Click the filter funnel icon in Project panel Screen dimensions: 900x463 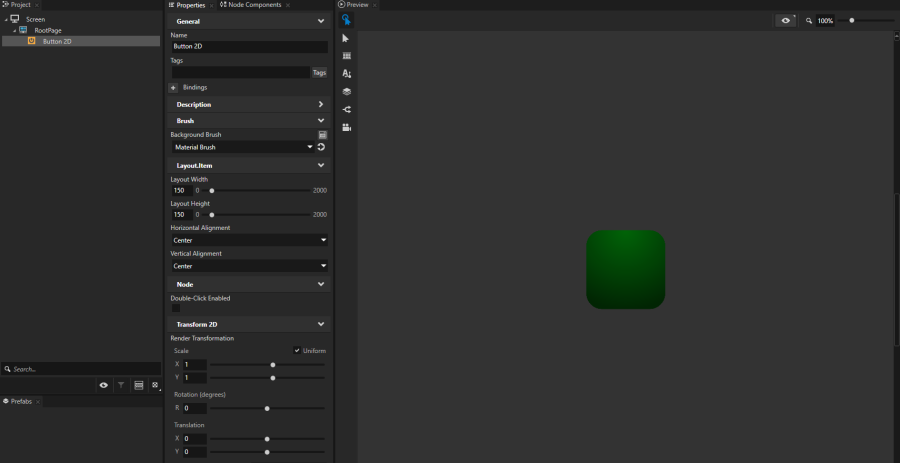tap(121, 385)
